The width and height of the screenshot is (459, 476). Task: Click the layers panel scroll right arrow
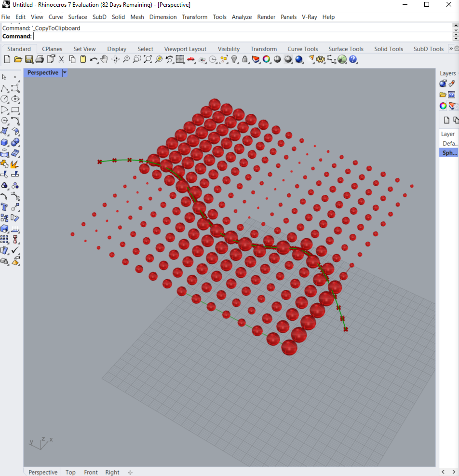point(454,472)
